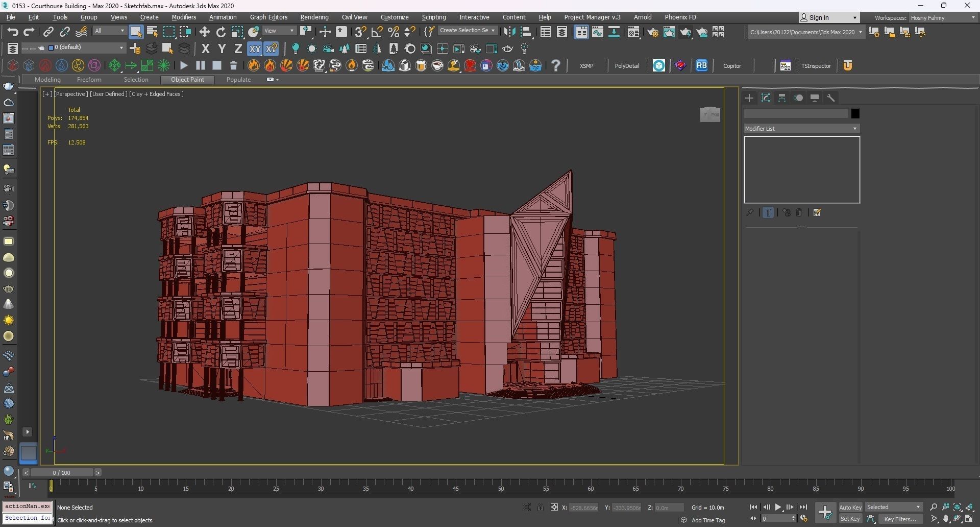Open the Render Setup icon
Image resolution: width=980 pixels, height=531 pixels.
pyautogui.click(x=652, y=32)
